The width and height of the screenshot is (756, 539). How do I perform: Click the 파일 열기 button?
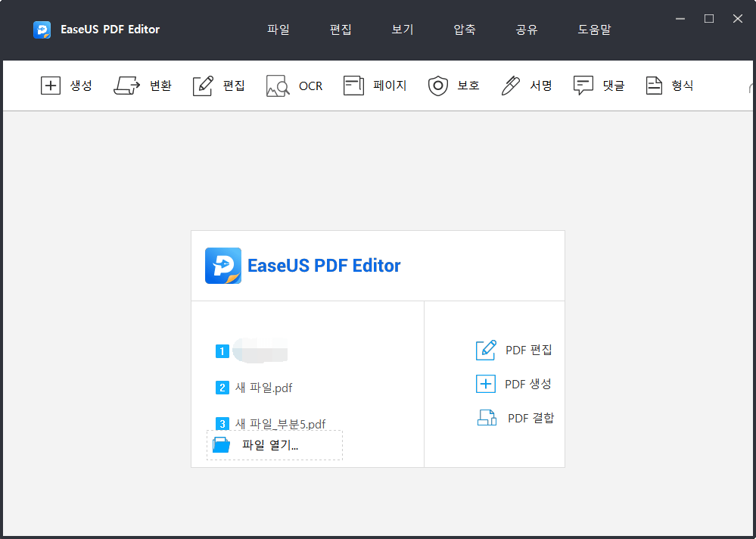click(274, 445)
